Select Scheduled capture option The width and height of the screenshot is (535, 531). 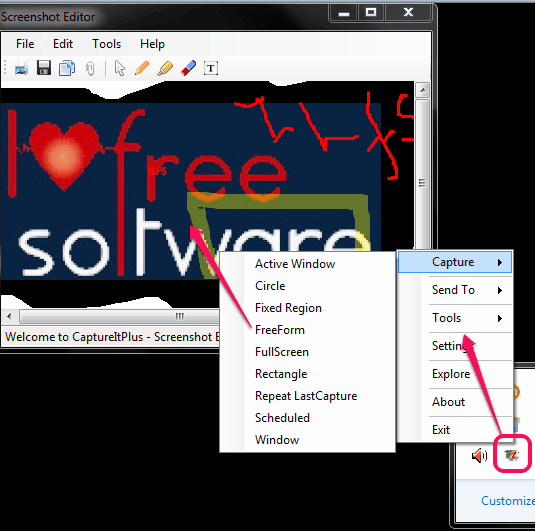(307, 418)
